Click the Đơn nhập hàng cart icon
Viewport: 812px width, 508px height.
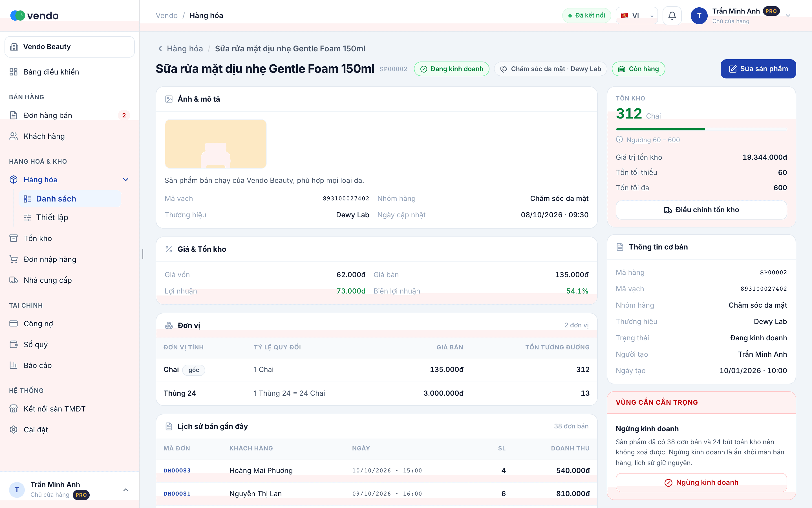tap(14, 259)
